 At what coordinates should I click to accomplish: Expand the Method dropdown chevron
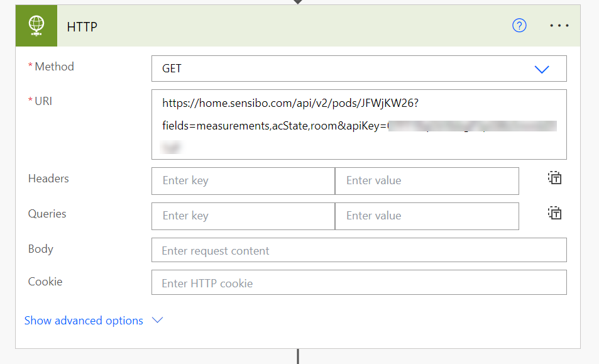tap(541, 69)
